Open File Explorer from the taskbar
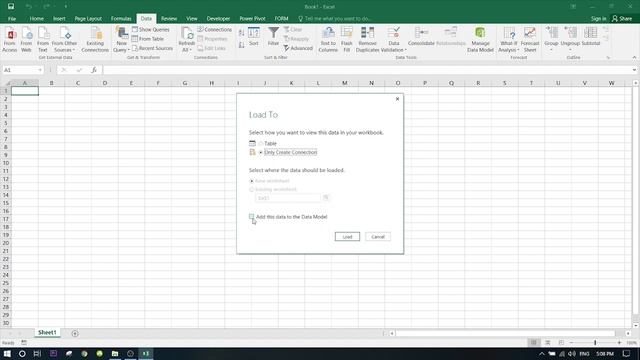The height and width of the screenshot is (360, 640). coord(115,353)
